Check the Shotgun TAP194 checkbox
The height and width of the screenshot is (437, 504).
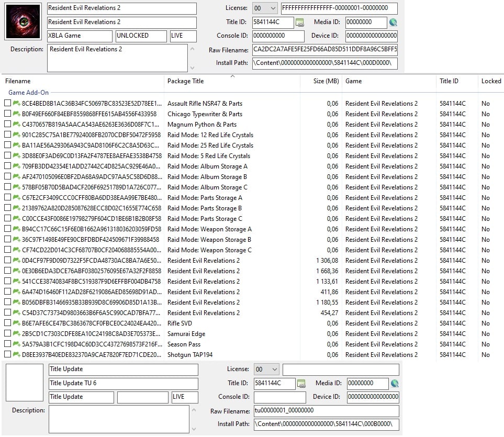pos(7,354)
